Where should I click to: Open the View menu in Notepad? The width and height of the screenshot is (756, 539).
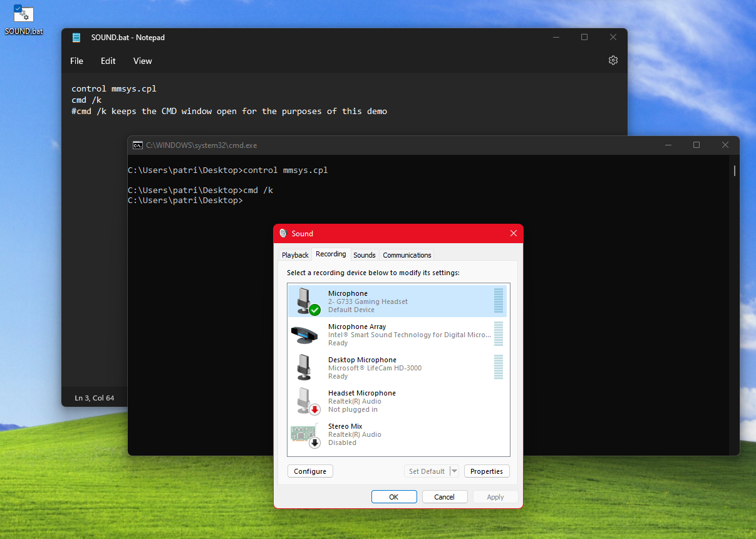point(143,61)
